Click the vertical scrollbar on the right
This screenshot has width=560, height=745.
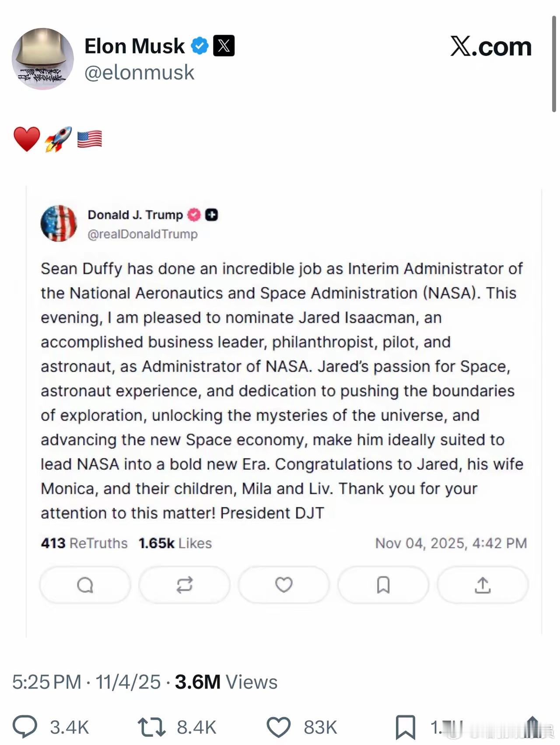pyautogui.click(x=554, y=64)
